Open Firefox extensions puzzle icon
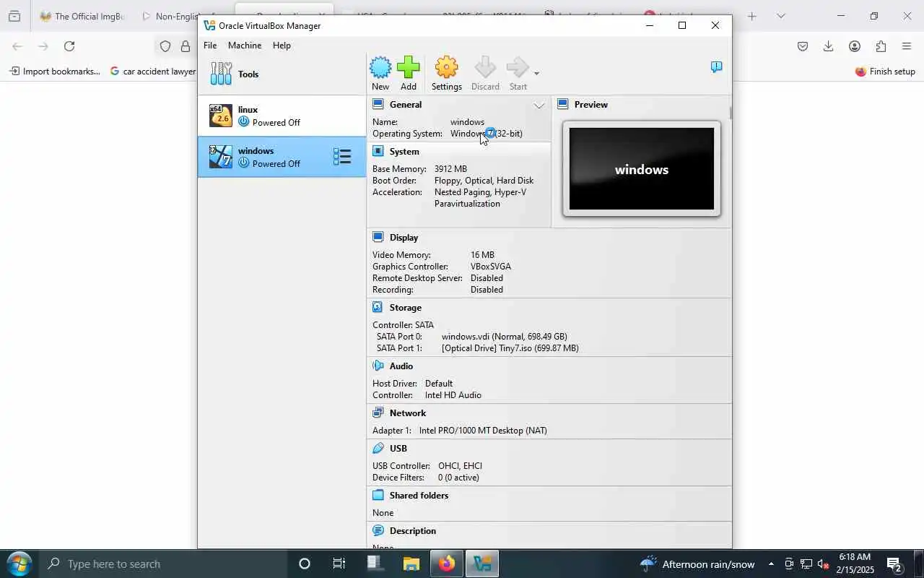 881,46
